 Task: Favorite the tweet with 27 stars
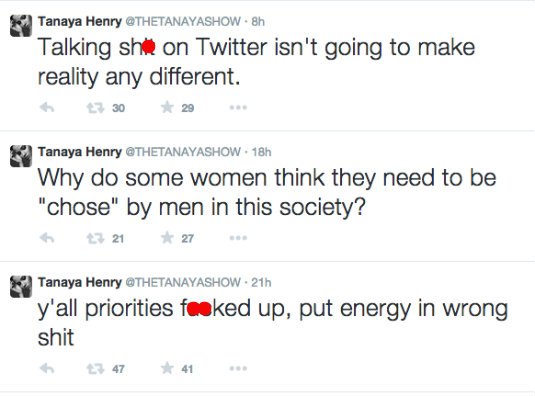167,238
